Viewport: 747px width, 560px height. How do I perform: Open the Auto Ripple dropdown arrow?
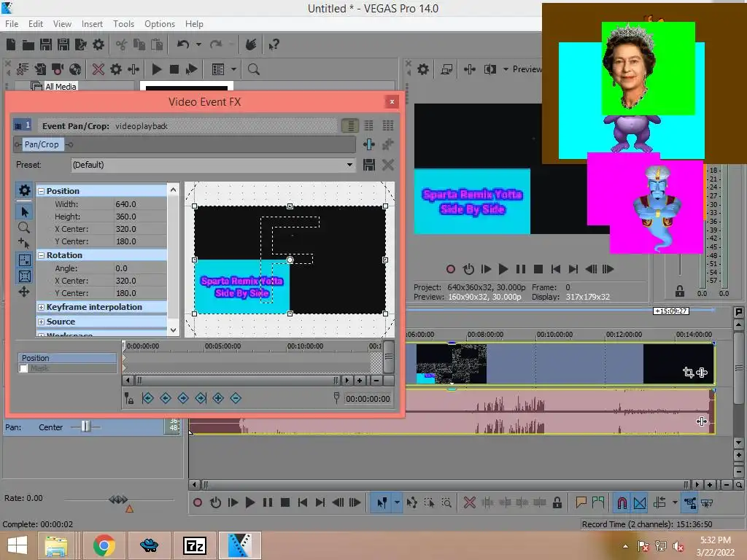click(x=675, y=502)
